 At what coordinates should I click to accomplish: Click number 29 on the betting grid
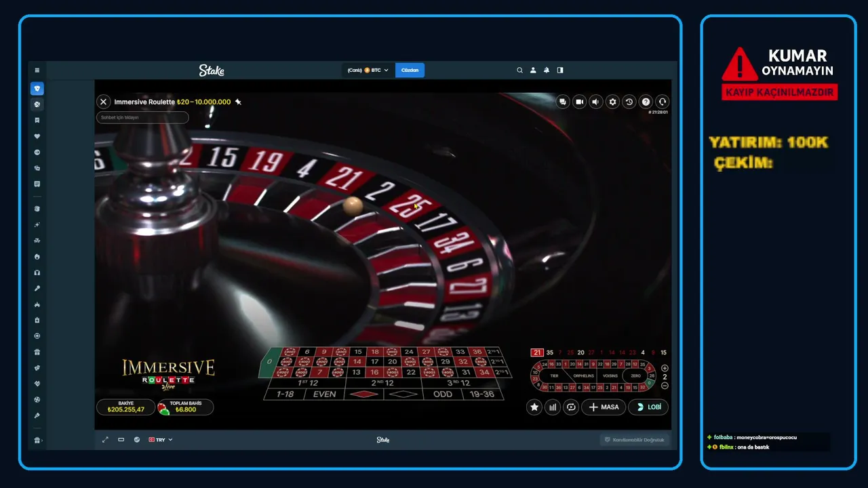(x=446, y=362)
